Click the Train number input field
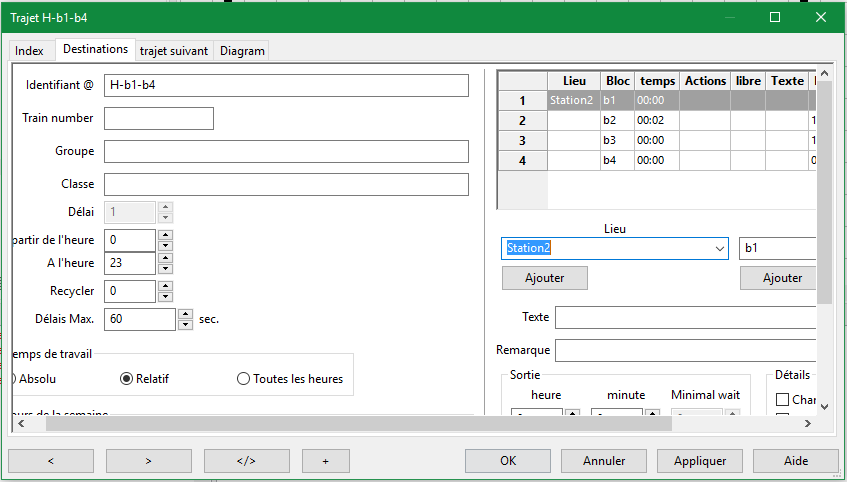Screen dimensions: 847x482 pos(158,119)
